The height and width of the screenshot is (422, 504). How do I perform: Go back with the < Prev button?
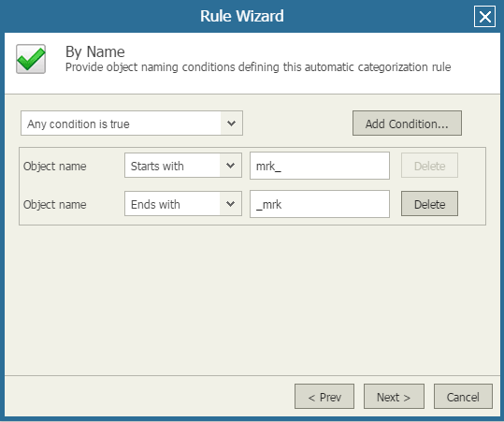tap(324, 397)
